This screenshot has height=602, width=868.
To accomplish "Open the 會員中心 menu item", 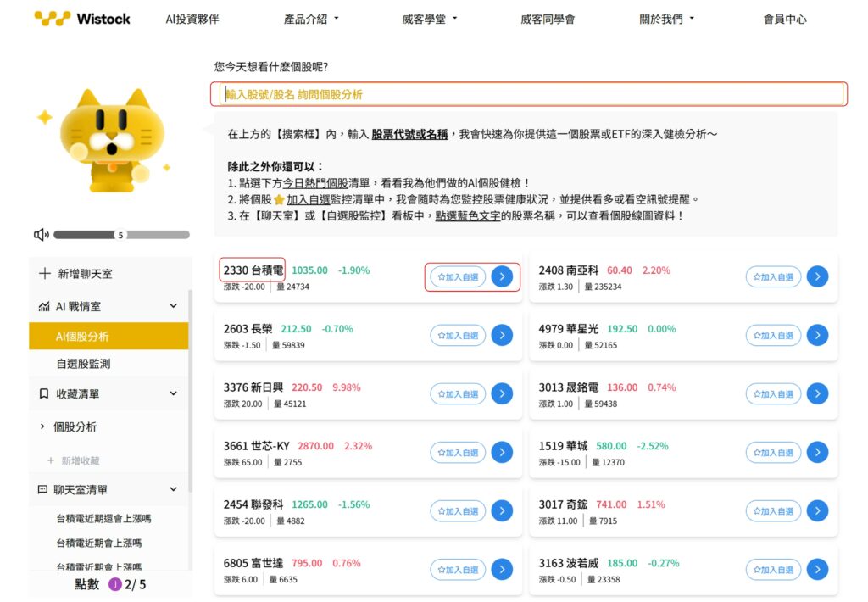I will 784,19.
